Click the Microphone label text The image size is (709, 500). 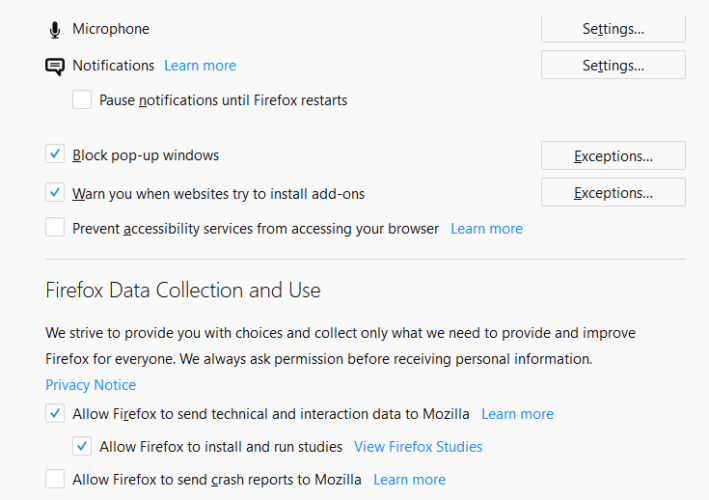(x=111, y=29)
